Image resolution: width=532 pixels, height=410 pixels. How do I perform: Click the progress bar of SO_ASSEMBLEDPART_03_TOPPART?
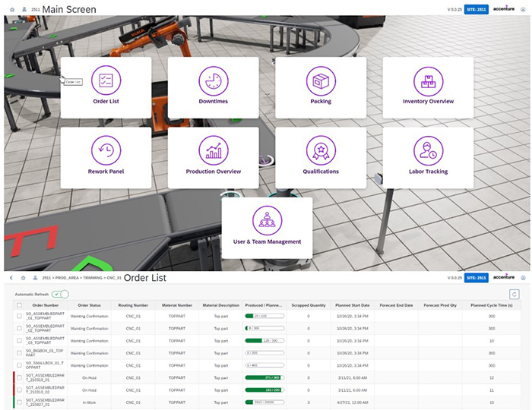click(x=264, y=341)
